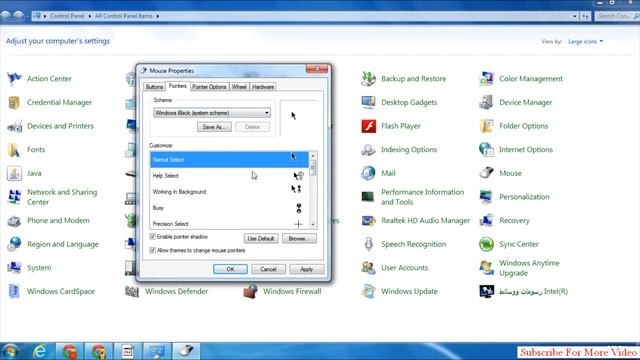The height and width of the screenshot is (360, 640).
Task: Open Windows Firewall icon
Action: pos(250,291)
